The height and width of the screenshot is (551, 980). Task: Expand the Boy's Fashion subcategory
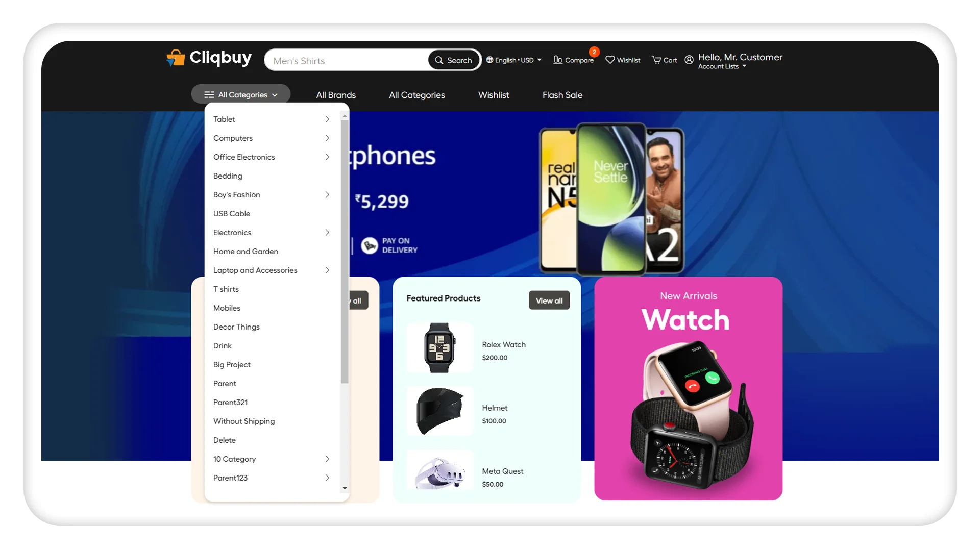coord(327,194)
